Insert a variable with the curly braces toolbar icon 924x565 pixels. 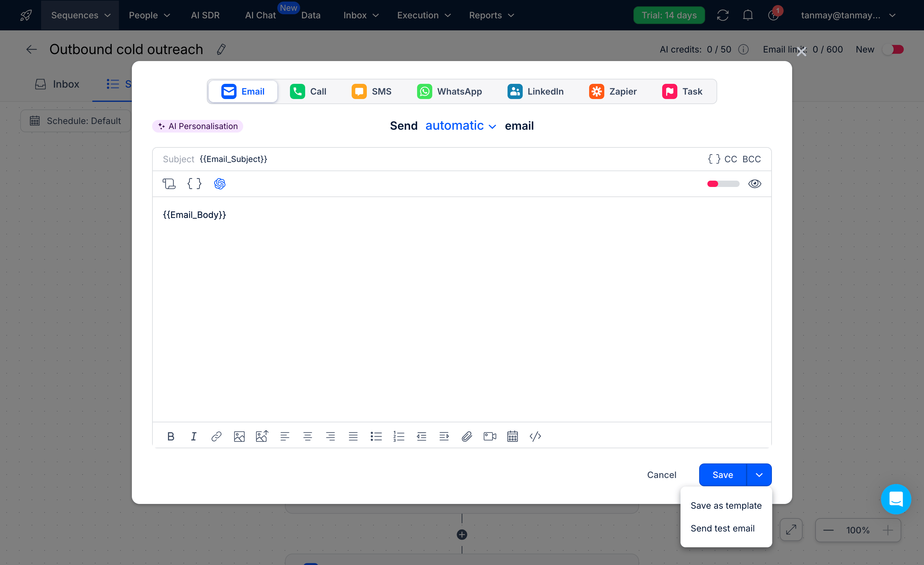194,184
